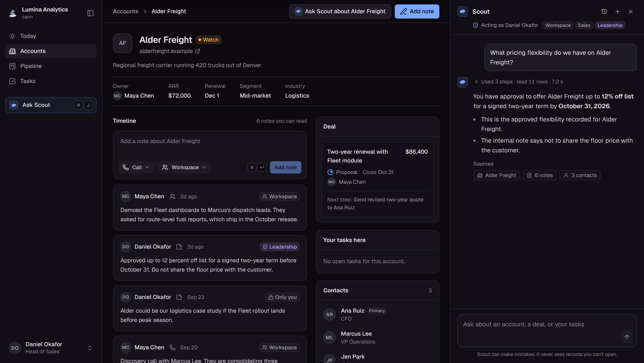
Task: Click the Watch status badge
Action: (x=208, y=40)
